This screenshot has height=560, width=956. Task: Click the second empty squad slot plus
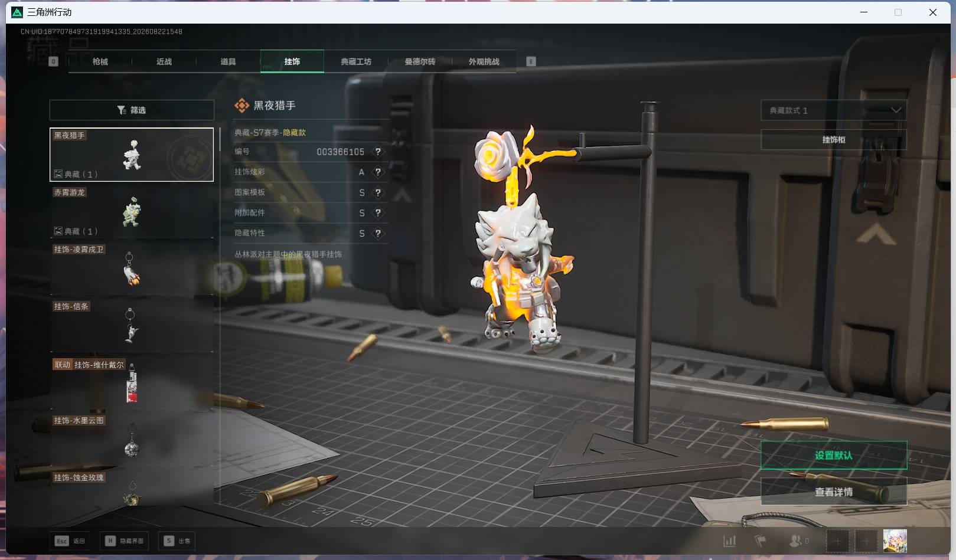(866, 541)
